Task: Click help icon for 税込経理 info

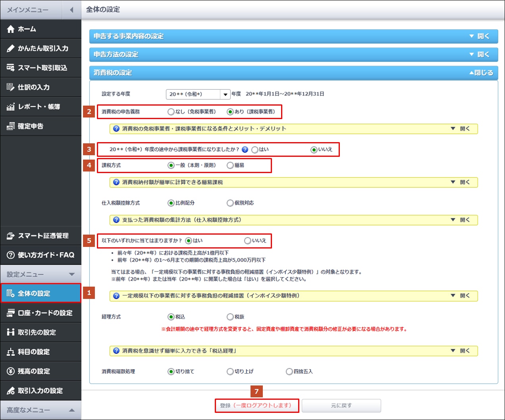Action: 116,351
